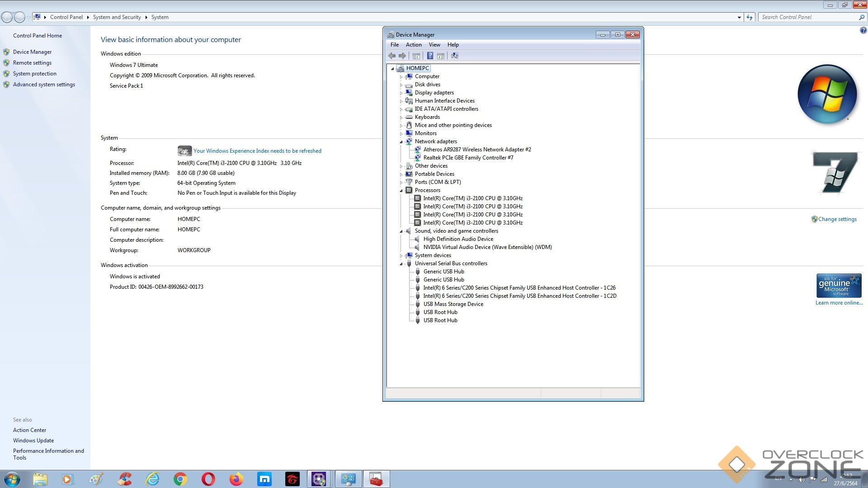The image size is (868, 488).
Task: Click Show/Hide Console Tree toolbar icon
Action: (416, 56)
